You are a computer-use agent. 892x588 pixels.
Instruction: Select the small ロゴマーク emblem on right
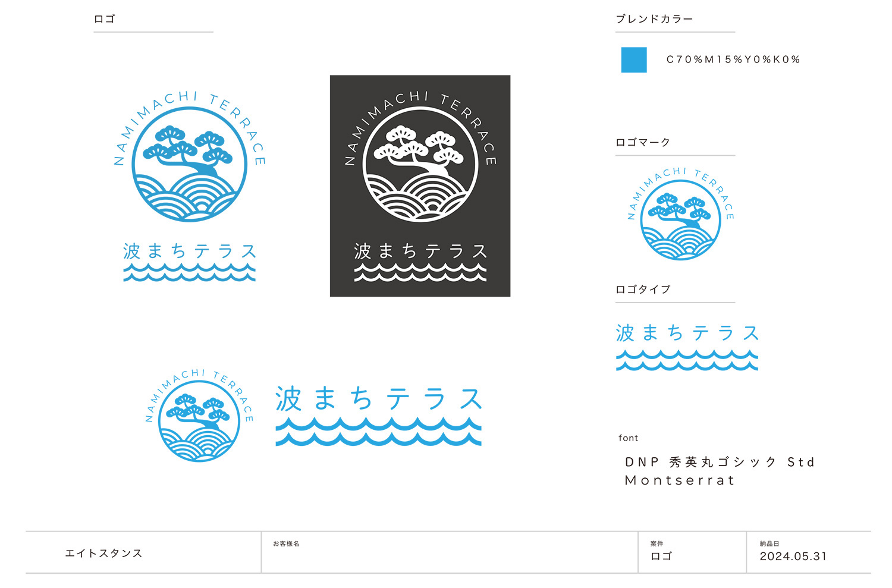point(681,214)
